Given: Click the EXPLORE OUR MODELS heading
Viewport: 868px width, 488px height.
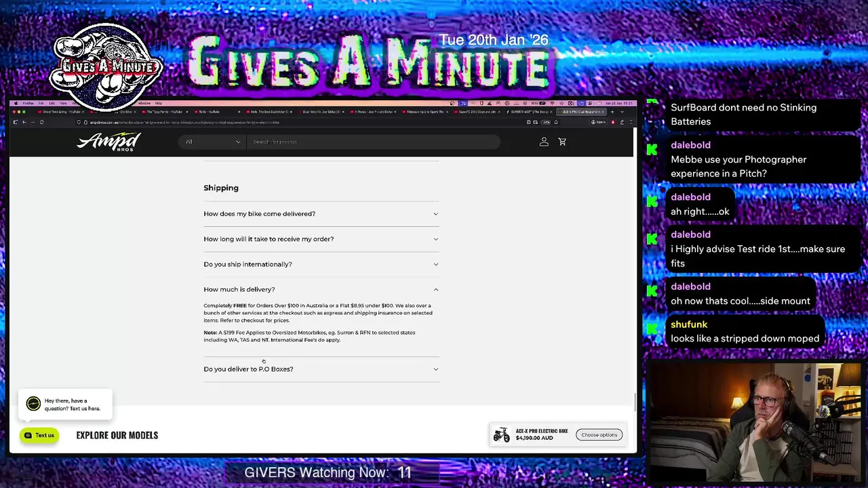Looking at the screenshot, I should click(117, 435).
